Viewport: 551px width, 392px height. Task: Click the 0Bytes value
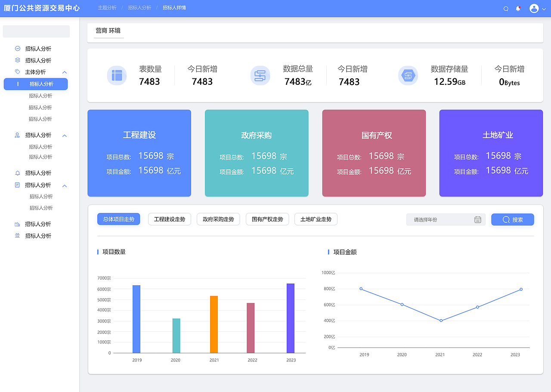[509, 82]
